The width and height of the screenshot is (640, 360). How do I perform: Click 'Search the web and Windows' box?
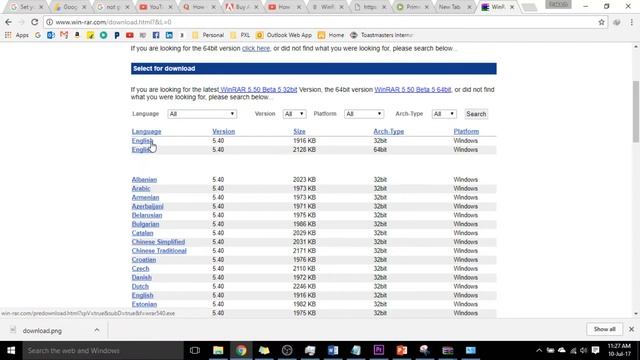click(x=103, y=351)
